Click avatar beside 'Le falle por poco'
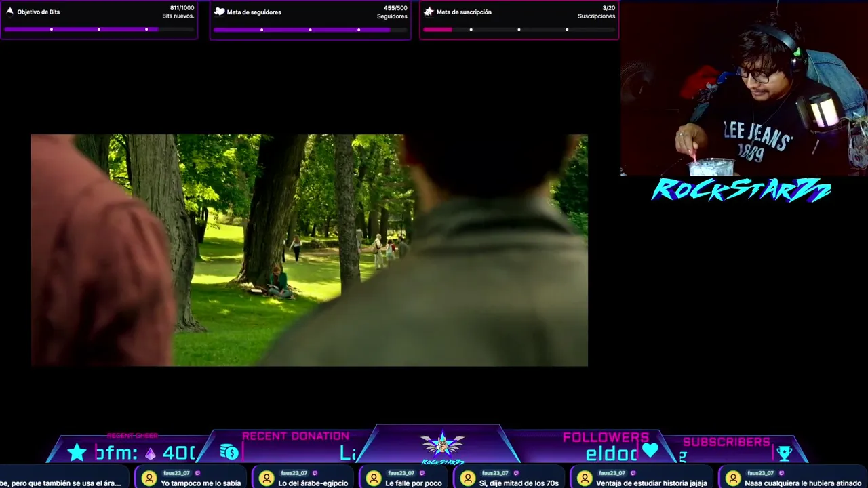Viewport: 868px width, 488px height. [x=374, y=479]
